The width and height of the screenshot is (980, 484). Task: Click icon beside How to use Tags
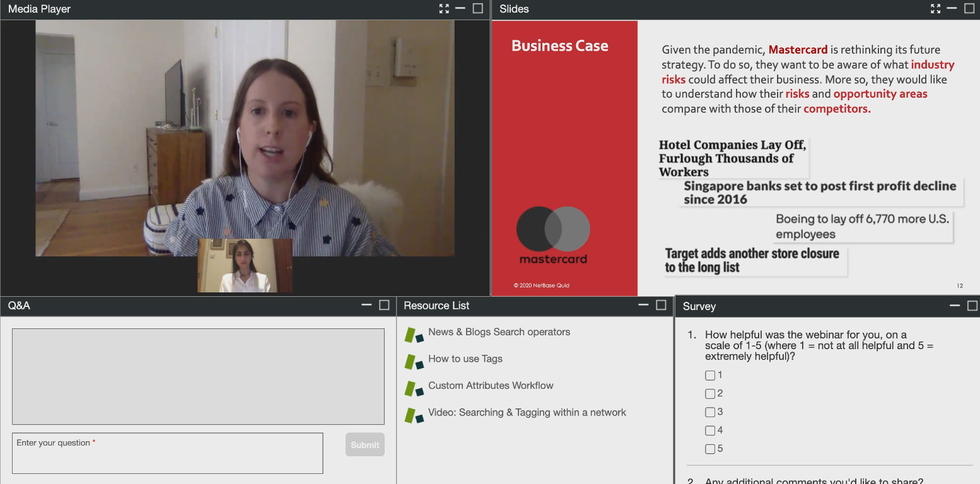click(x=414, y=362)
